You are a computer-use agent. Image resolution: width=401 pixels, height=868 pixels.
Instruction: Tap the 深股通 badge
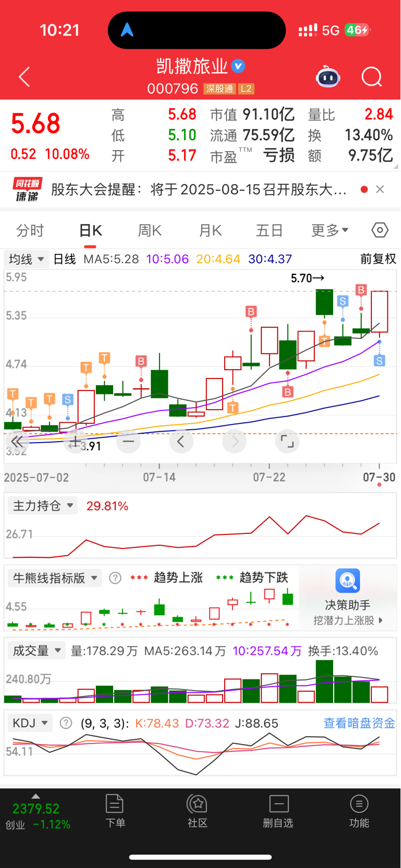coord(220,89)
